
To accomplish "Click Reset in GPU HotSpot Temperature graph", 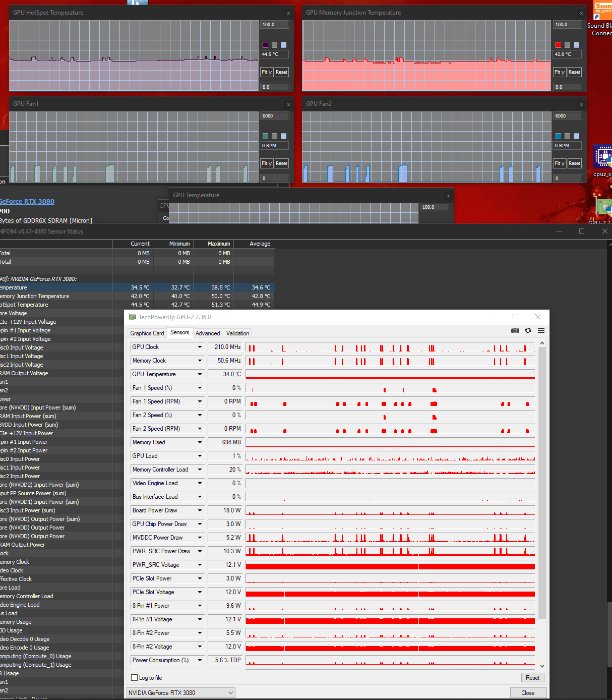I will click(x=281, y=72).
